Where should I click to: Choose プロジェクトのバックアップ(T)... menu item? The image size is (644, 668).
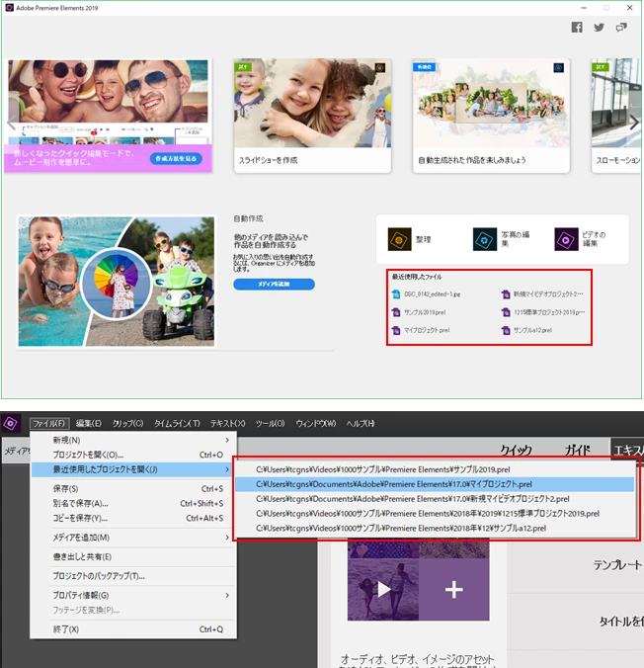(133, 576)
